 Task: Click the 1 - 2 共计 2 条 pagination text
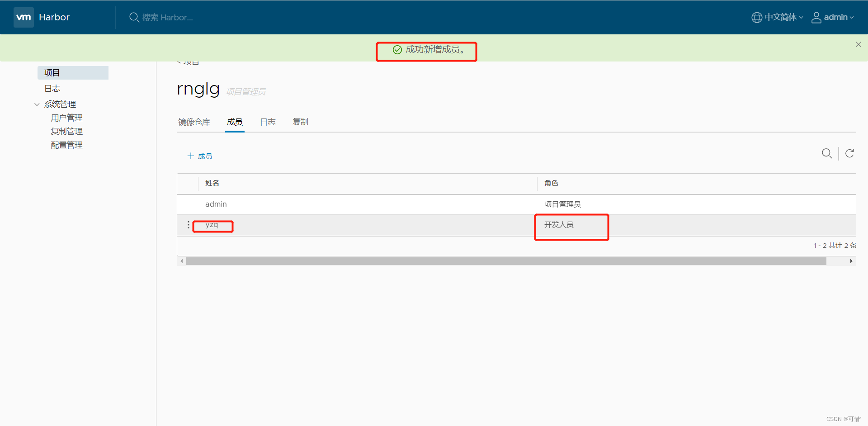(x=835, y=246)
